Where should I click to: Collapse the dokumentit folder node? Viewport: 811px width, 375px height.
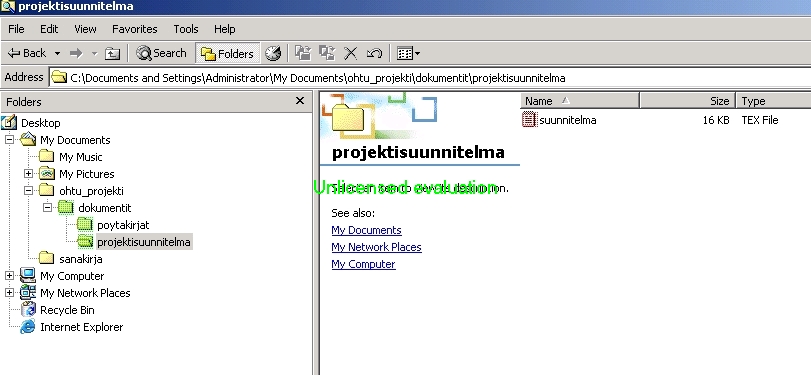[x=48, y=208]
